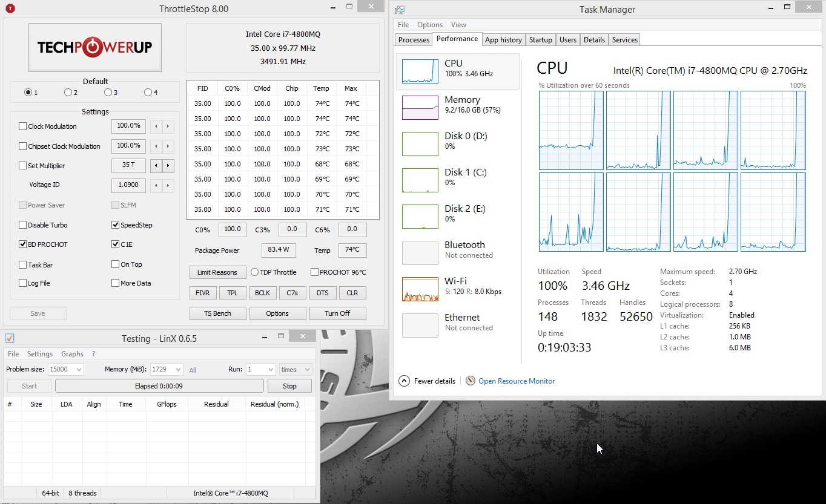Launch TS Bench
The height and width of the screenshot is (504, 826).
[217, 313]
